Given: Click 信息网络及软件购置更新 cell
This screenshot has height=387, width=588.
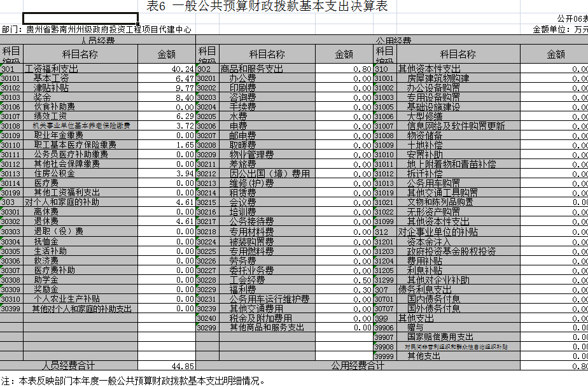Looking at the screenshot, I should 458,125.
